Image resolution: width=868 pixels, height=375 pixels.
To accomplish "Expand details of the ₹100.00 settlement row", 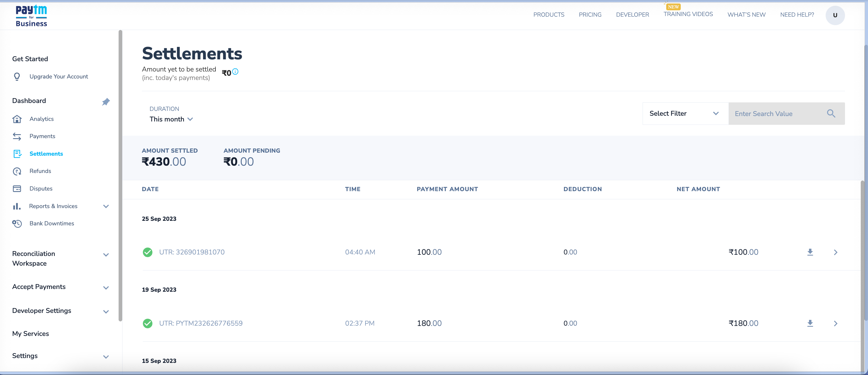I will (x=835, y=252).
